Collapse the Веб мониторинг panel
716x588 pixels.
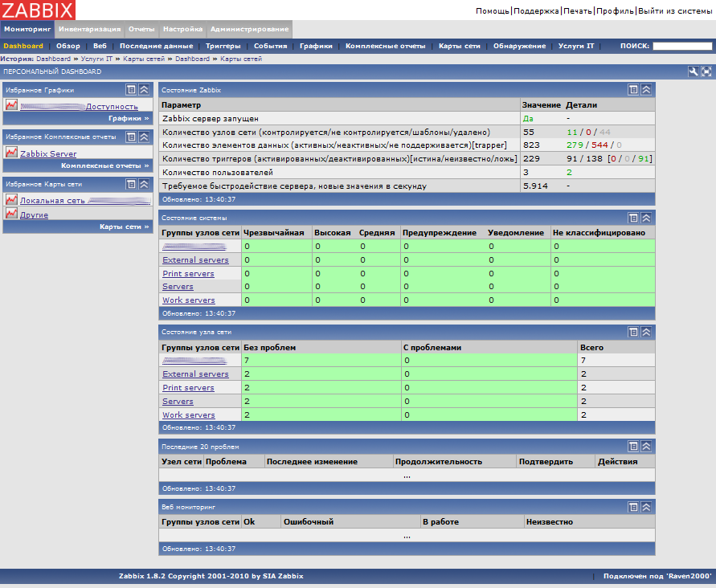tap(646, 507)
